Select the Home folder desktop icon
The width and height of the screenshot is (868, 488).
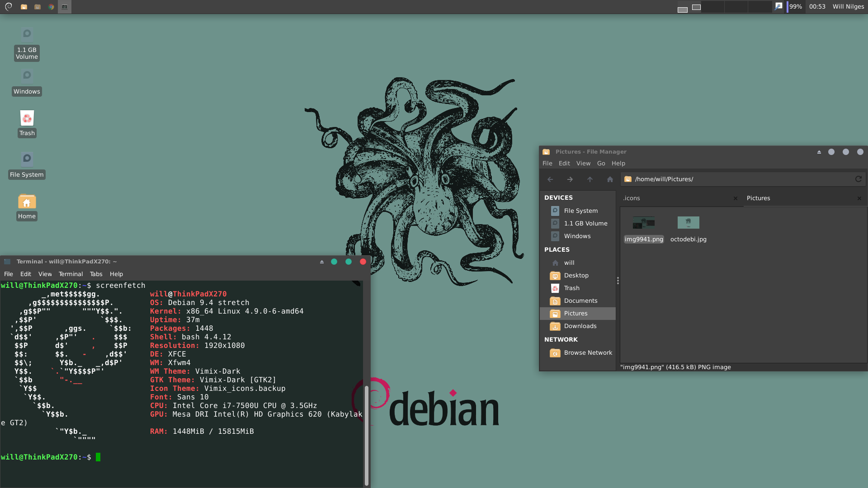pos(27,207)
